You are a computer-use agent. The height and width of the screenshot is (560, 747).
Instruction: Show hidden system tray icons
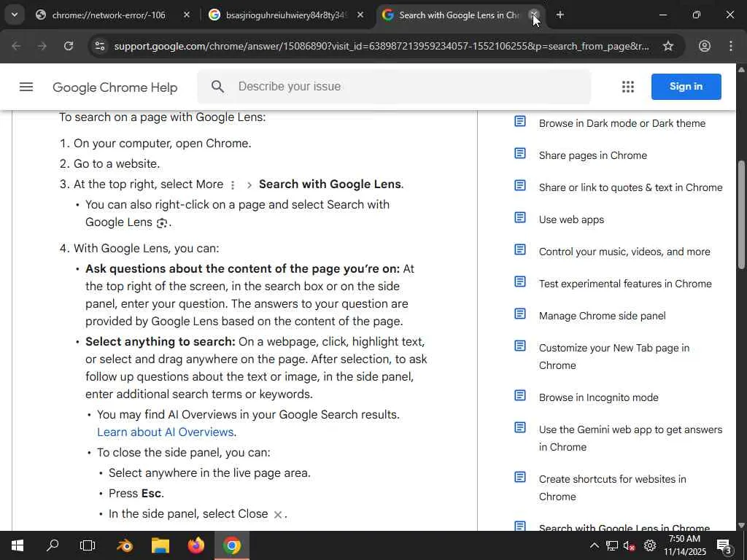coord(594,545)
